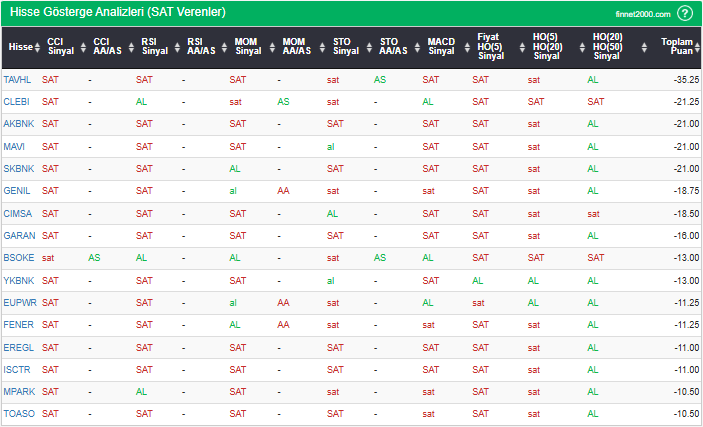Click the STO Sinyal column header
Image resolution: width=703 pixels, height=427 pixels.
(x=345, y=47)
